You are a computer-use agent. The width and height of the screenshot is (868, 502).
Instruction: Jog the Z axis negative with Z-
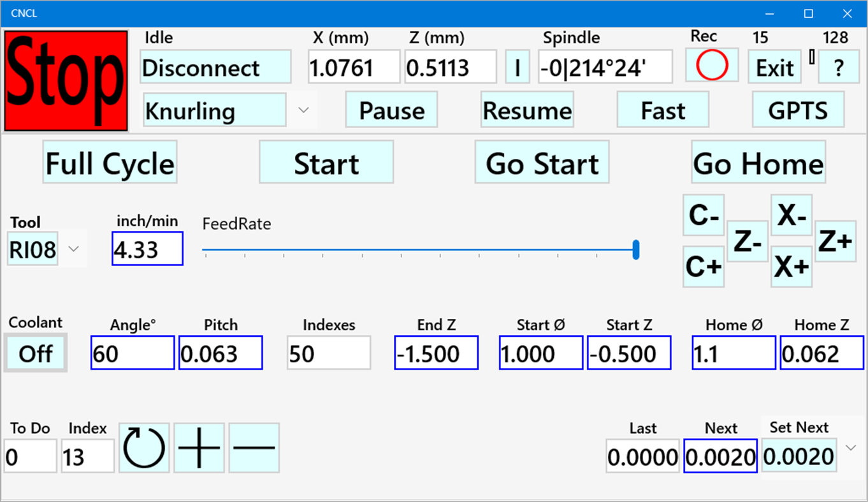coord(748,241)
